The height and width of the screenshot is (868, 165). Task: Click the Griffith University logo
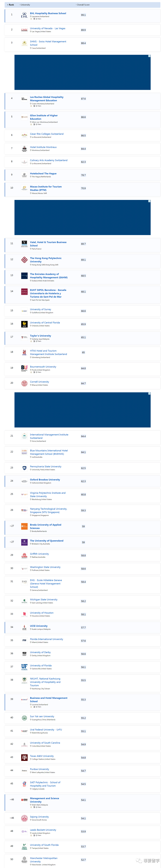(24, 556)
